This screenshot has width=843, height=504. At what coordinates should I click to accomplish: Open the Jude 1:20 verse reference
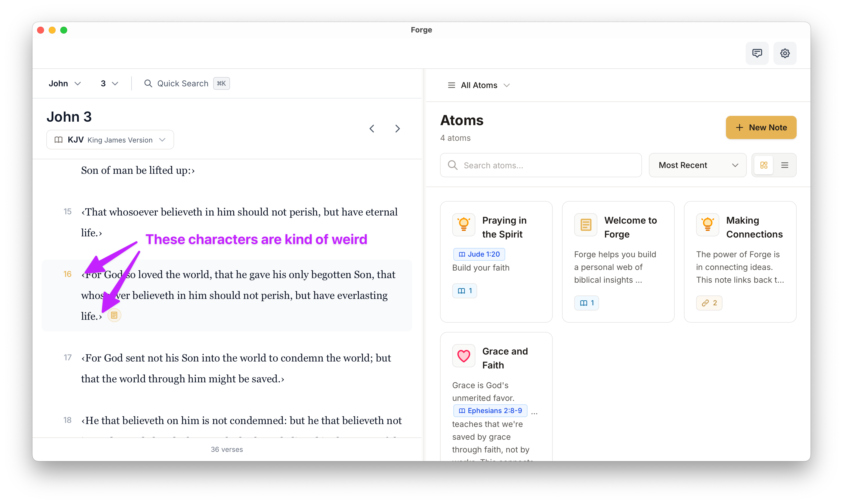[x=479, y=254]
